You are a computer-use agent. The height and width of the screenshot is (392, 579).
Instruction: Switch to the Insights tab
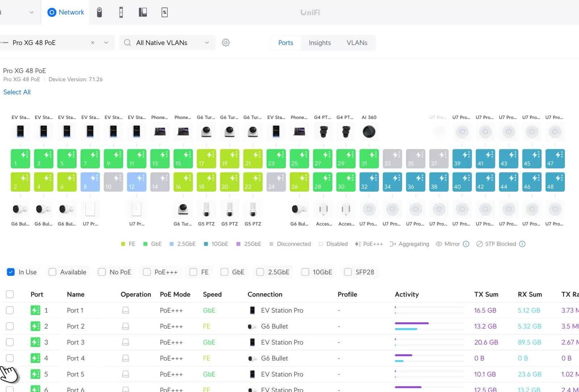click(319, 42)
